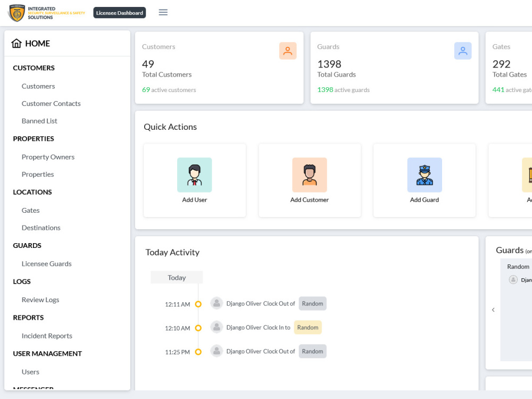Click the GUARDS section heading in sidebar
The height and width of the screenshot is (399, 532).
coord(27,245)
